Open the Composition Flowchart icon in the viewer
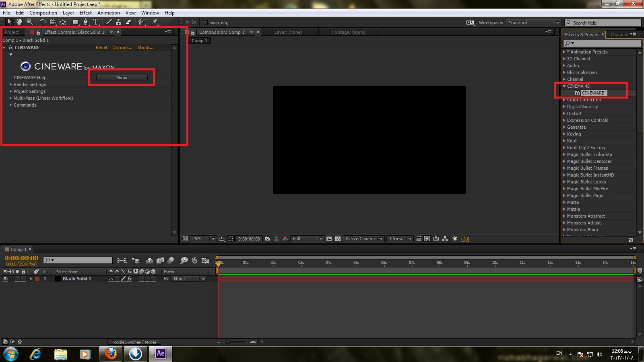The width and height of the screenshot is (644, 362). tap(445, 239)
